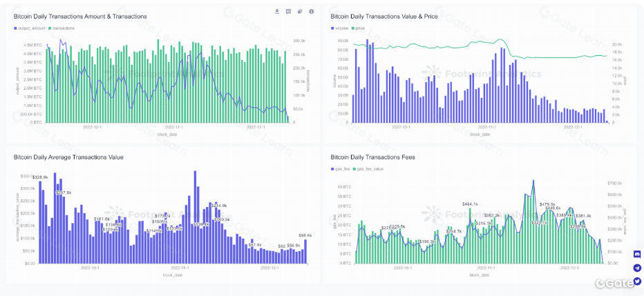Screen dimensions: 644x296
Task: Click the duplicate chart icon
Action: [x=299, y=12]
